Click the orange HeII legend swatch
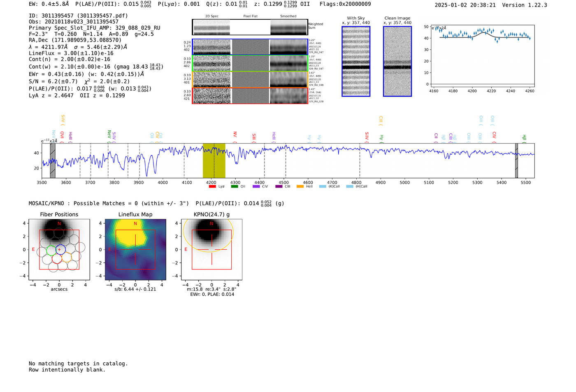 [300, 186]
